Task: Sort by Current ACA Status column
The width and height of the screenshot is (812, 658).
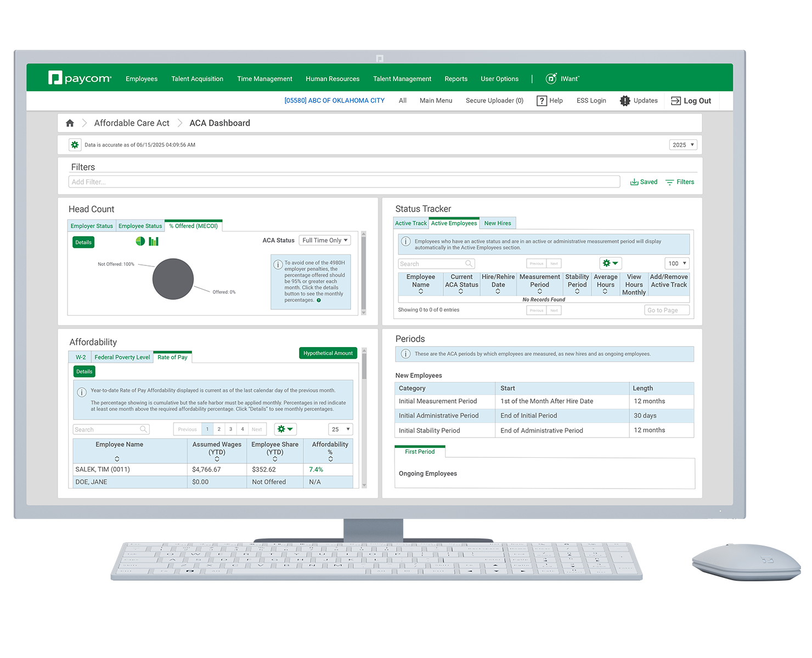Action: pos(461,292)
